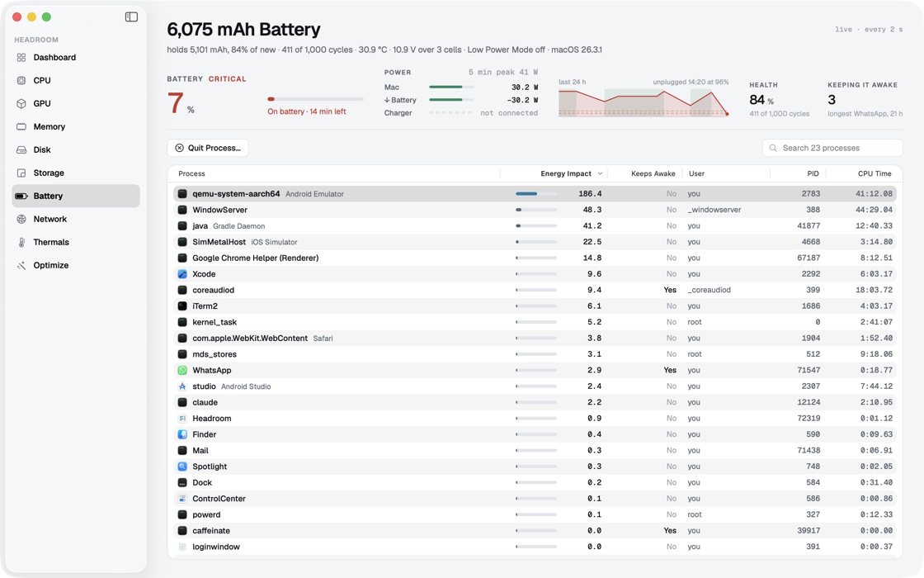Click the On battery · 14 min left text

pyautogui.click(x=306, y=111)
